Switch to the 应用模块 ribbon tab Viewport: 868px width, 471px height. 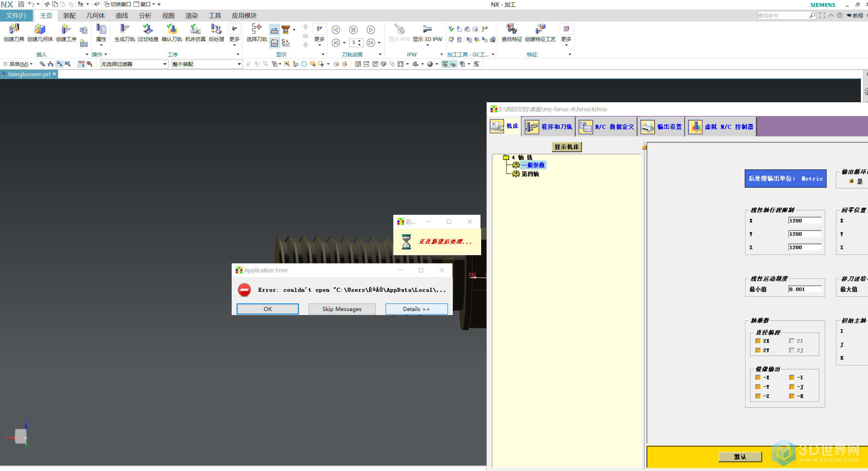click(x=244, y=15)
